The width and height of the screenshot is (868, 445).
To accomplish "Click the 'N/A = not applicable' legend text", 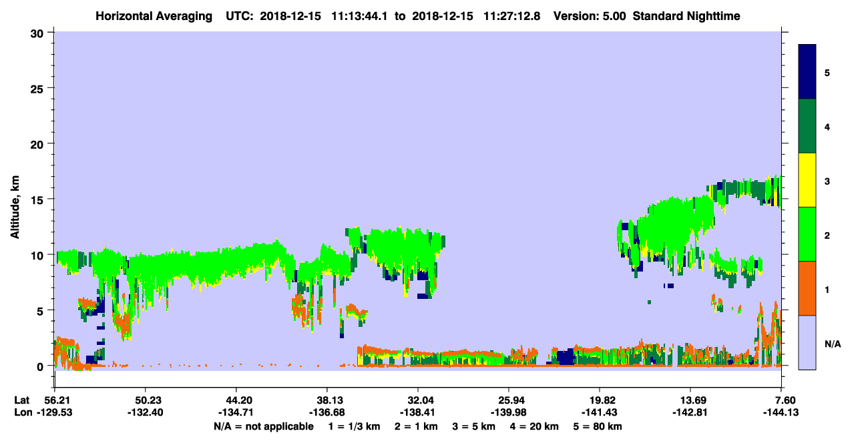I will pos(263,426).
